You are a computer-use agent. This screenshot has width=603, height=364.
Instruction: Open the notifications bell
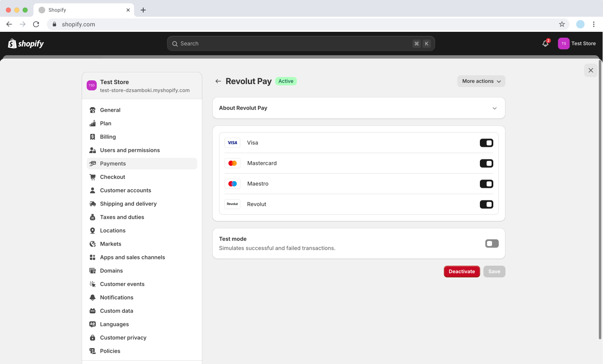[x=546, y=44]
